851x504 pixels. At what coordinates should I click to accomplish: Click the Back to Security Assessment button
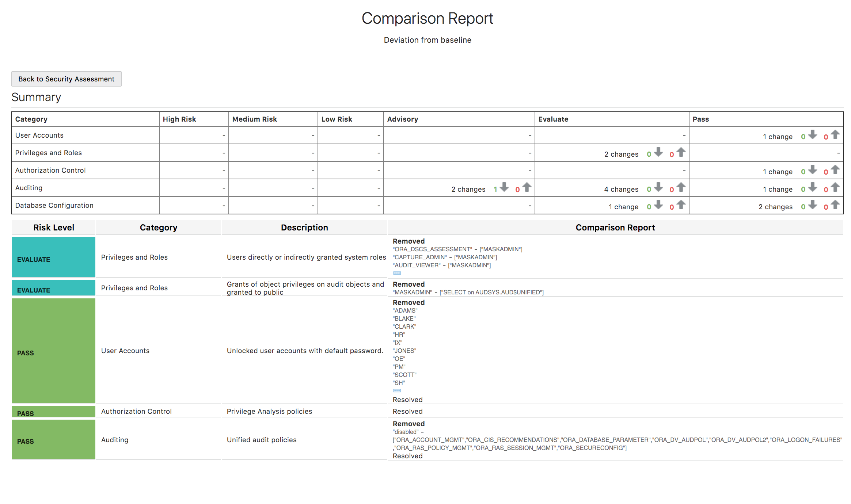(x=66, y=79)
